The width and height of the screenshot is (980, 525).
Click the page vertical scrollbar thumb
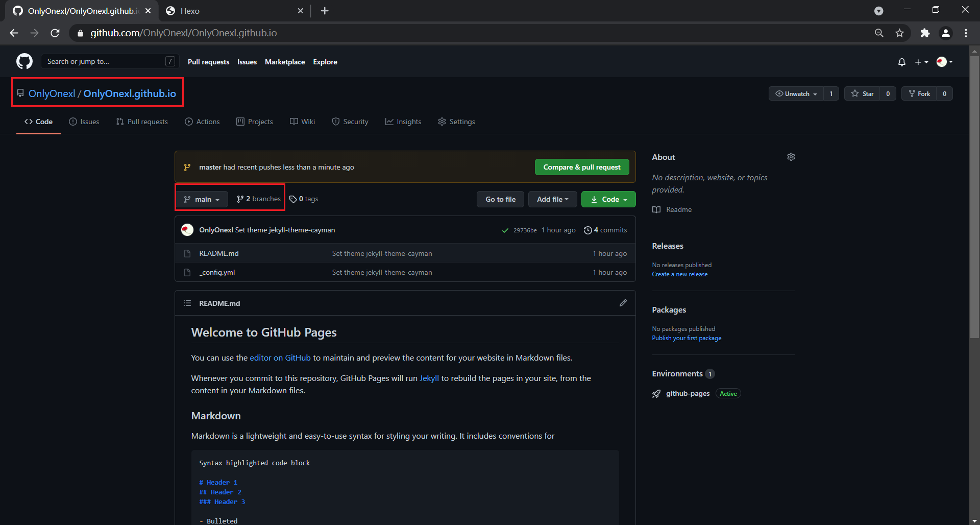coord(974,197)
